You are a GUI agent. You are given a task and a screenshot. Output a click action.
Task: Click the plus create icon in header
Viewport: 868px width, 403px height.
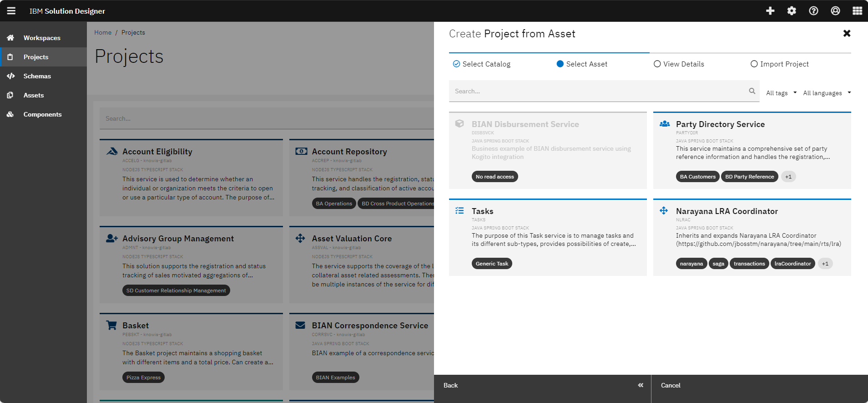click(770, 11)
